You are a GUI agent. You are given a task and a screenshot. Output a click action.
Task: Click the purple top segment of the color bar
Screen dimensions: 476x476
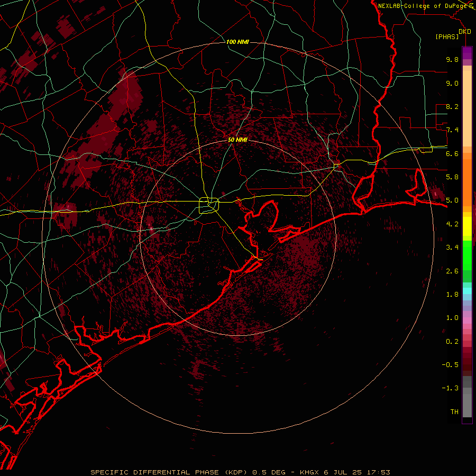467,53
